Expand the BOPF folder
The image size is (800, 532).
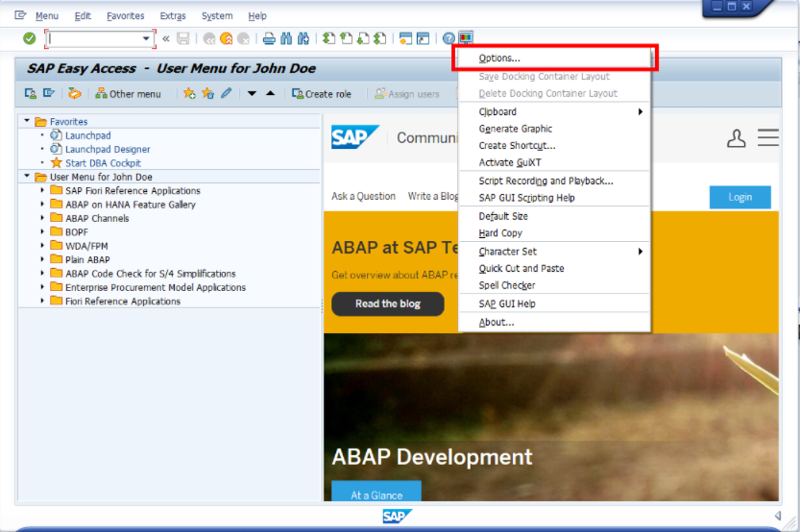point(42,231)
